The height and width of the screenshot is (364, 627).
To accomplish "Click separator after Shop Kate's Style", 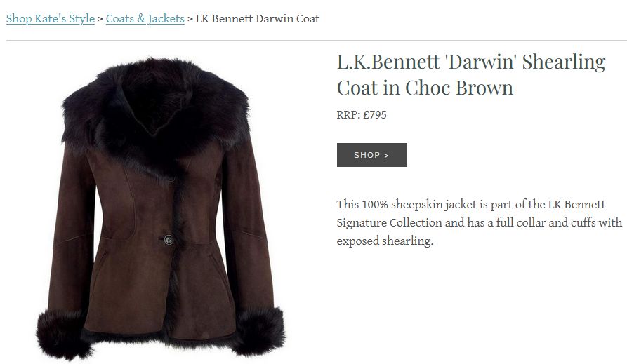I will [x=100, y=19].
